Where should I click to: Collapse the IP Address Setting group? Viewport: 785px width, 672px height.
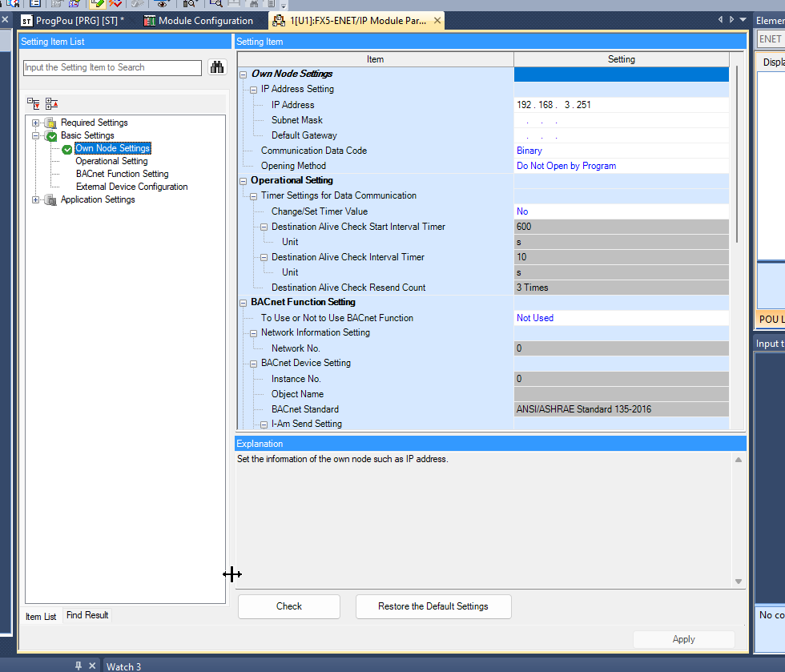tap(253, 90)
